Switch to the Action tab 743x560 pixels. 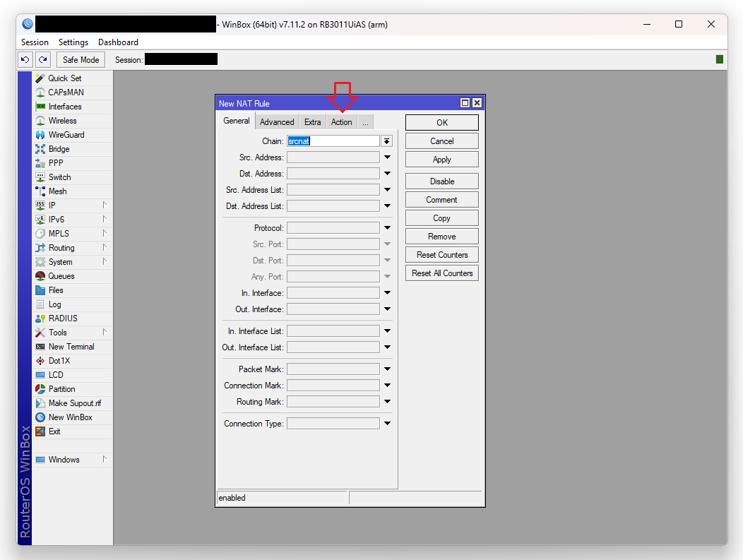pos(341,122)
